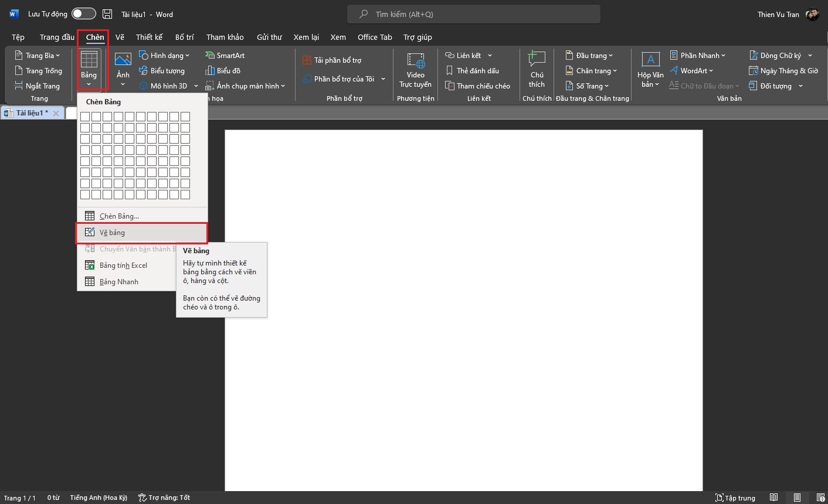The height and width of the screenshot is (504, 828).
Task: Insert Ngày Tháng & Giờ date and time
Action: click(783, 71)
